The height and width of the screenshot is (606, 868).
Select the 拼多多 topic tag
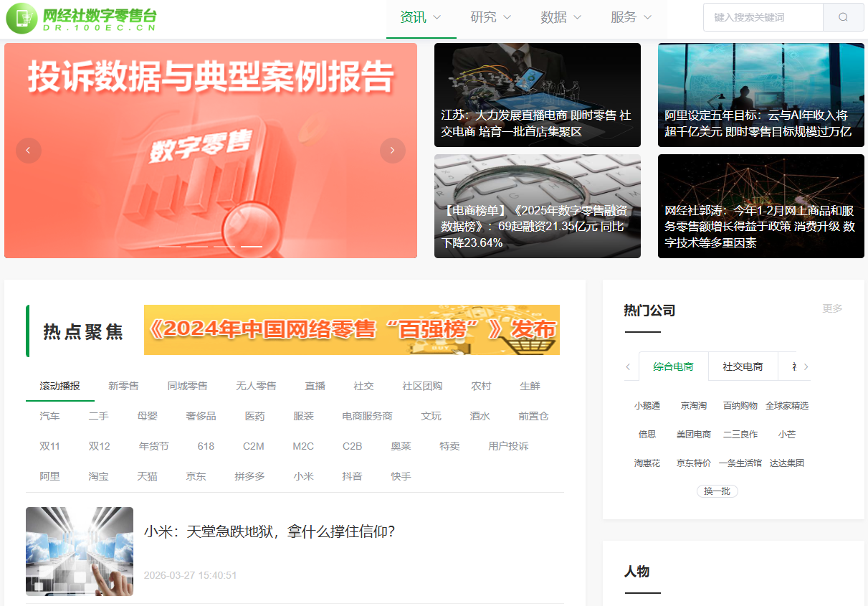[249, 476]
